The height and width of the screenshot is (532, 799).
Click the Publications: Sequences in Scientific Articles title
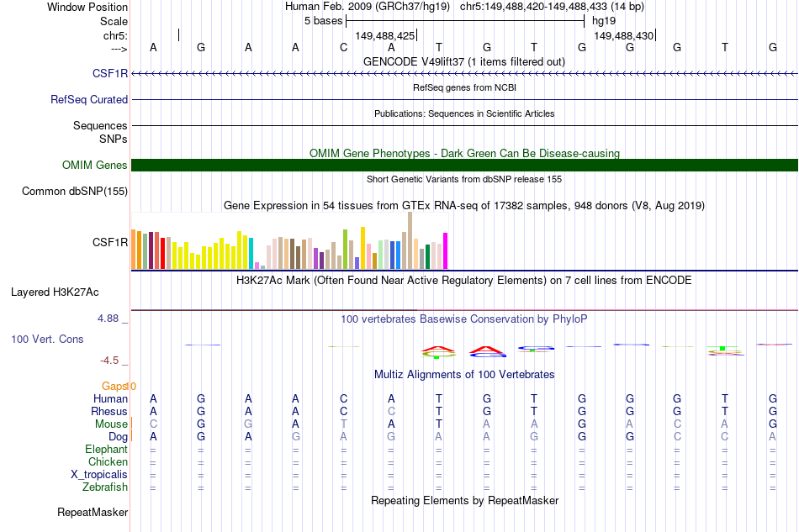pyautogui.click(x=464, y=113)
